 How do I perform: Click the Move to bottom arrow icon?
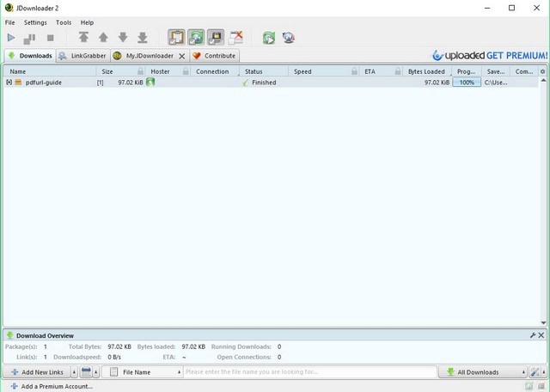pyautogui.click(x=143, y=38)
